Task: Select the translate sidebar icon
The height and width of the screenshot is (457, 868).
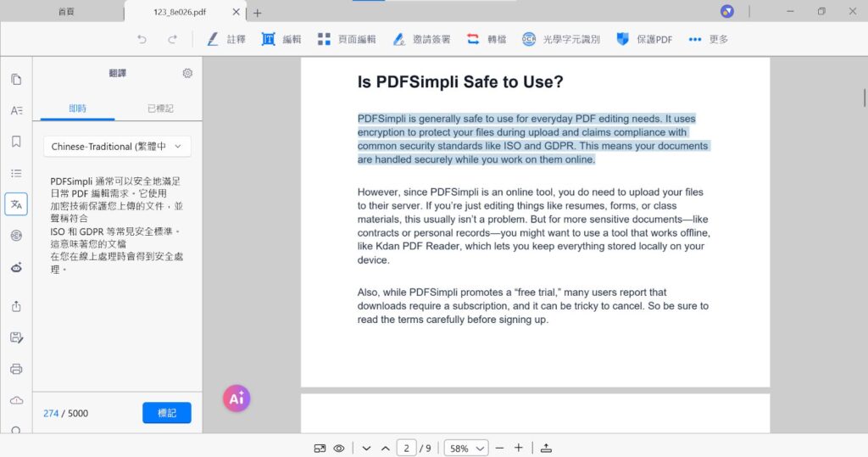Action: (16, 204)
